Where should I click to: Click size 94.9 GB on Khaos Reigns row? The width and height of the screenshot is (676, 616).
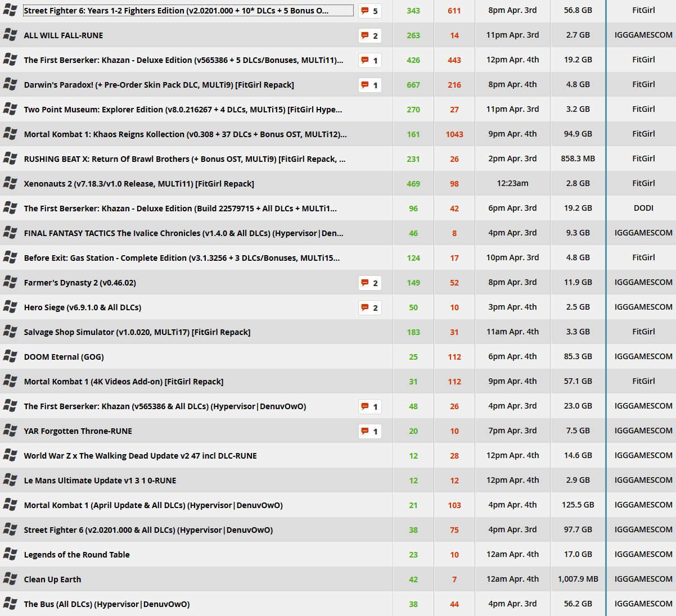[578, 134]
